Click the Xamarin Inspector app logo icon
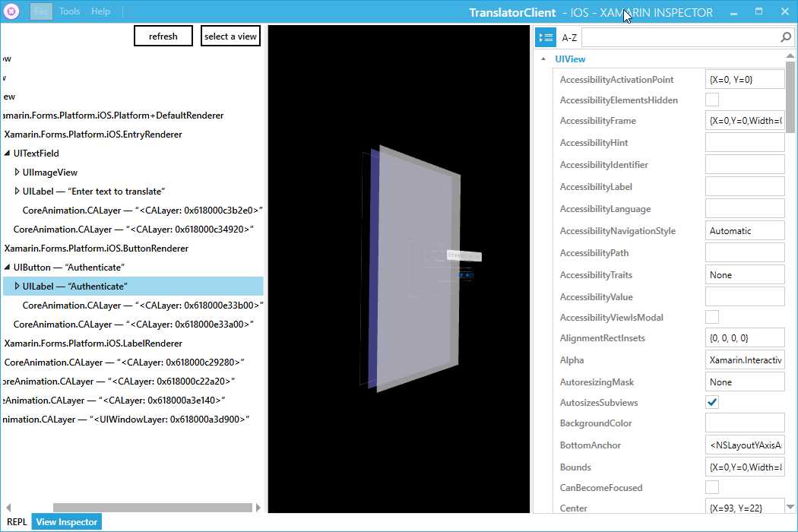This screenshot has width=798, height=532. [x=11, y=11]
